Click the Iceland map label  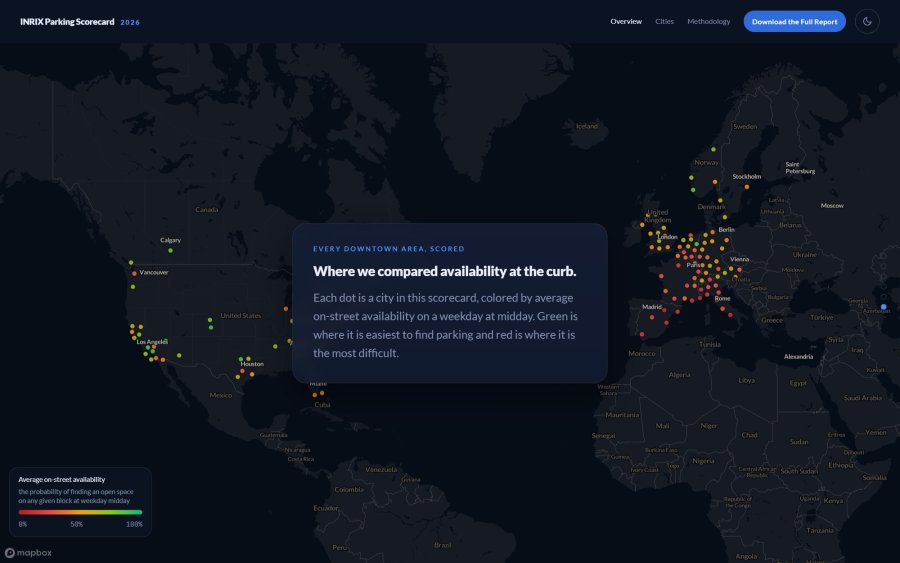[x=587, y=126]
